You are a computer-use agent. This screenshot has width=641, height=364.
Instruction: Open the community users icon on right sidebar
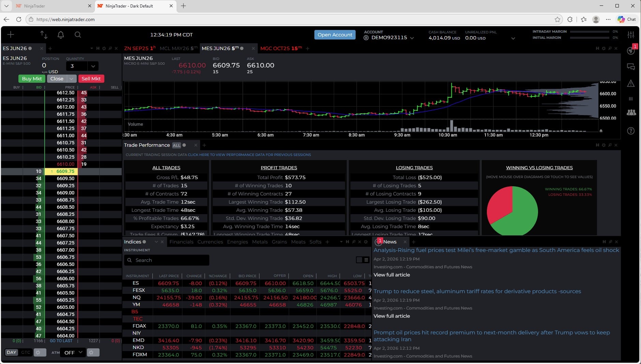click(631, 112)
